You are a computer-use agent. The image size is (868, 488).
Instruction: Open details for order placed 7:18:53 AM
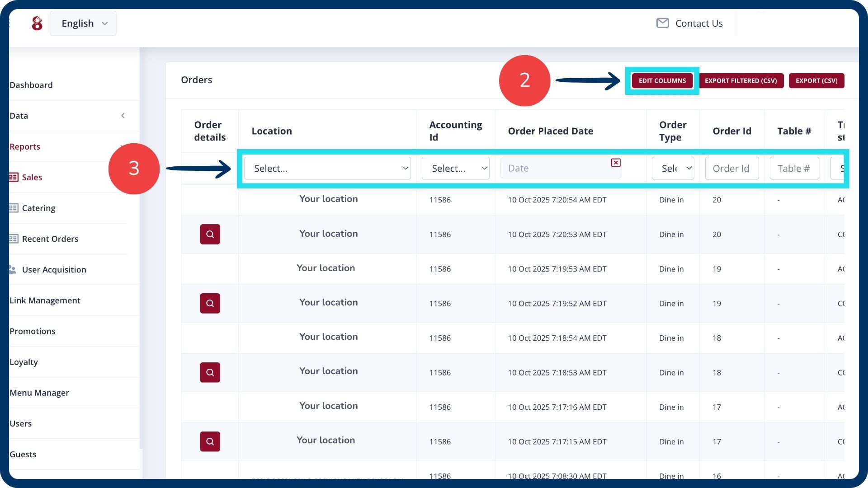210,372
